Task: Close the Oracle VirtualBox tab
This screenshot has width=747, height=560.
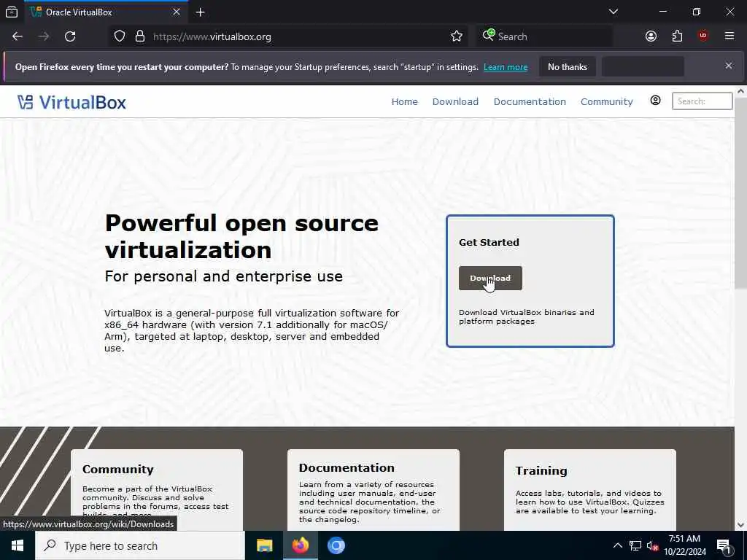Action: [177, 12]
